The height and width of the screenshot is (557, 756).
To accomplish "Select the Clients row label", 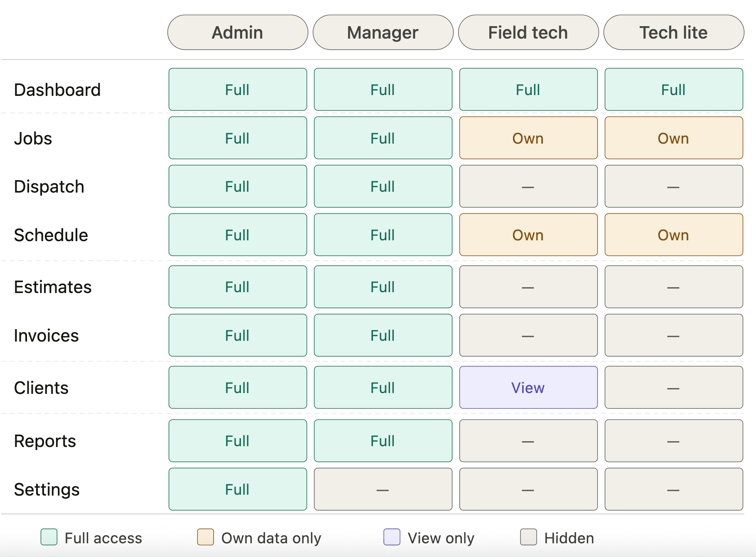I will point(41,387).
